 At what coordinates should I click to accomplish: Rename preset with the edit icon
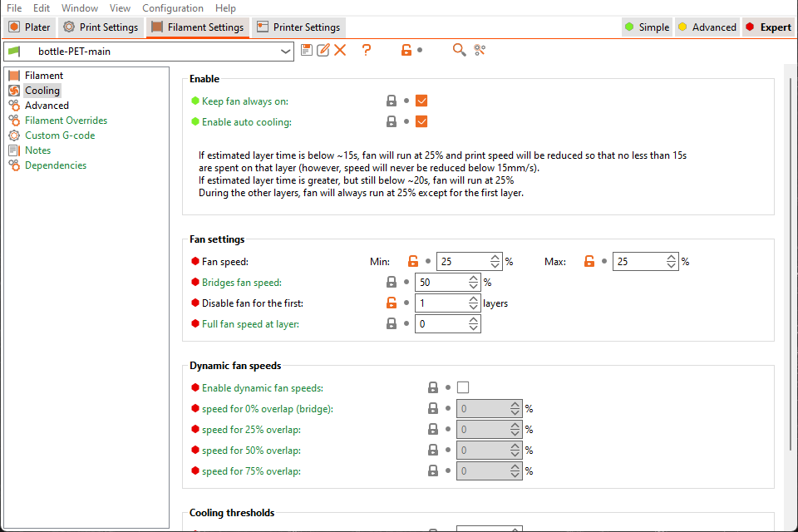323,50
